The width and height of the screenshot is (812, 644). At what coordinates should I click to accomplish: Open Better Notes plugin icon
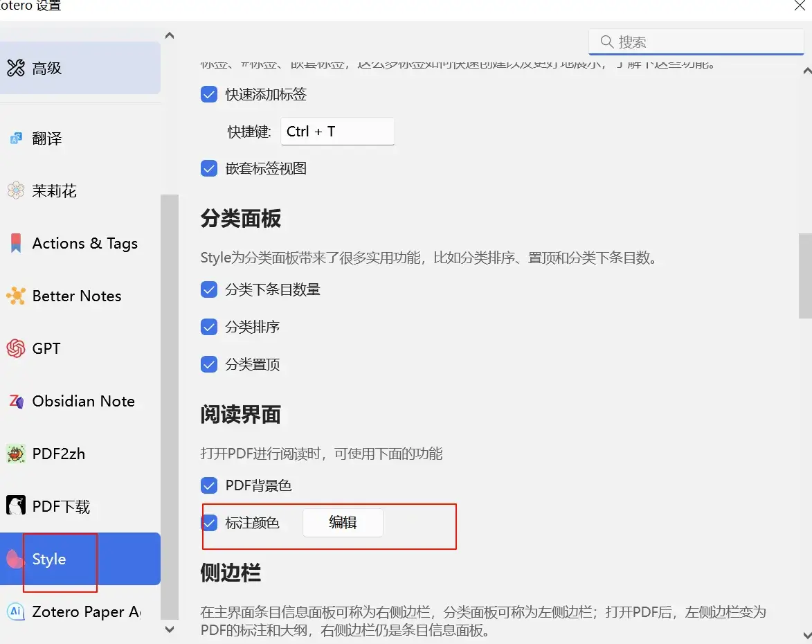(x=16, y=296)
